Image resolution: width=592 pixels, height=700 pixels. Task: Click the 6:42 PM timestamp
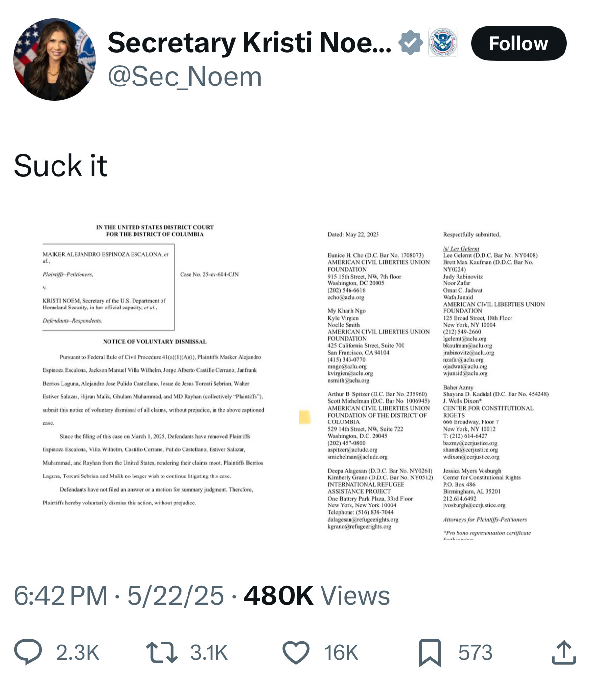pyautogui.click(x=60, y=595)
